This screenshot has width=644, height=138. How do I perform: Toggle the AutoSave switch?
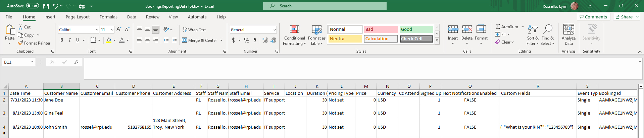(x=33, y=6)
